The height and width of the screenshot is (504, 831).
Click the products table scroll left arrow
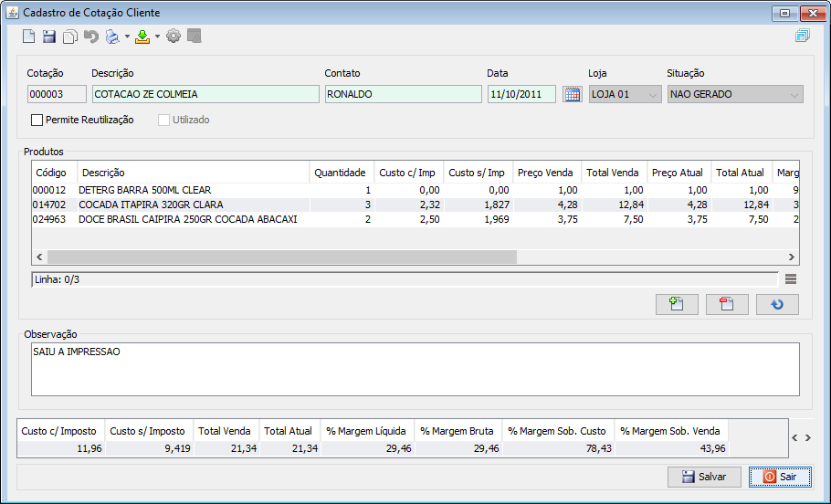[x=39, y=257]
